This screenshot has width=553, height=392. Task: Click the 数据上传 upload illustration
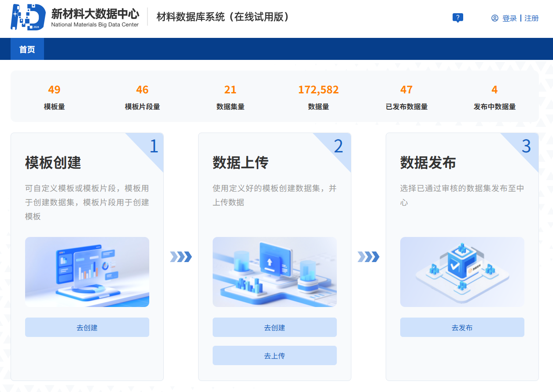(x=275, y=272)
